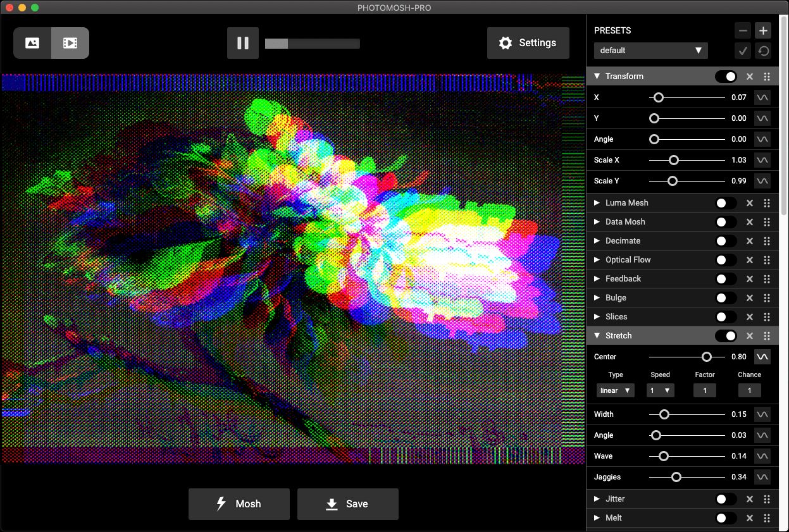Enable the Data Mosh effect toggle
Viewport: 789px width, 532px height.
point(726,221)
